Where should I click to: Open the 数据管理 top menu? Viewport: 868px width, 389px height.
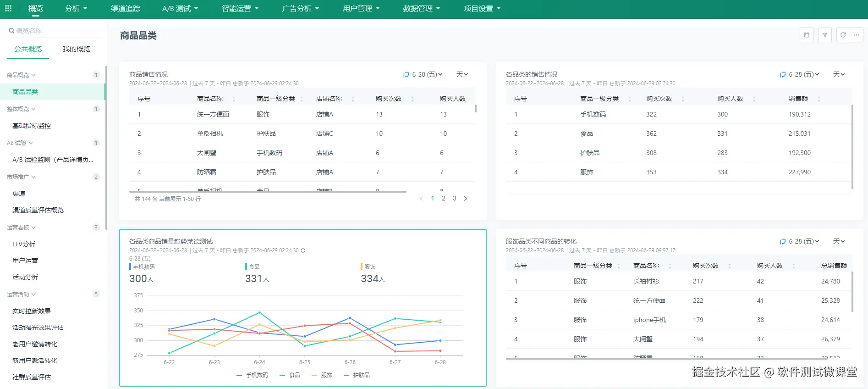422,8
